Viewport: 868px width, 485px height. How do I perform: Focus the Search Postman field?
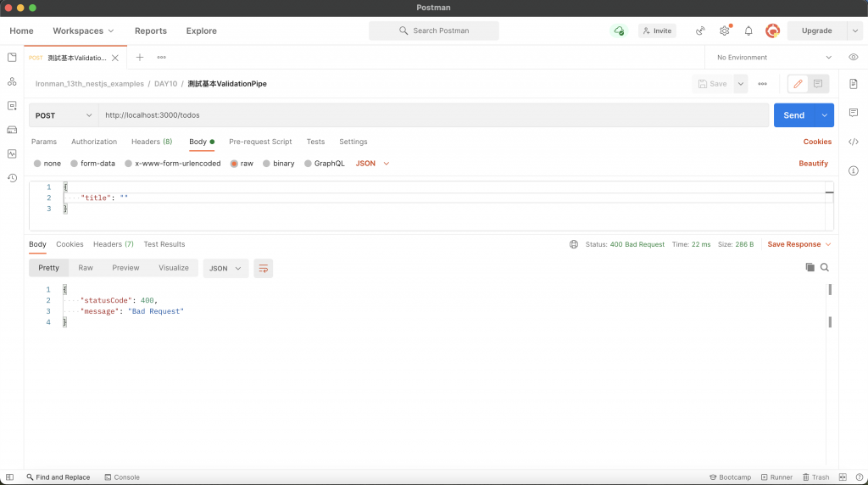pos(433,31)
